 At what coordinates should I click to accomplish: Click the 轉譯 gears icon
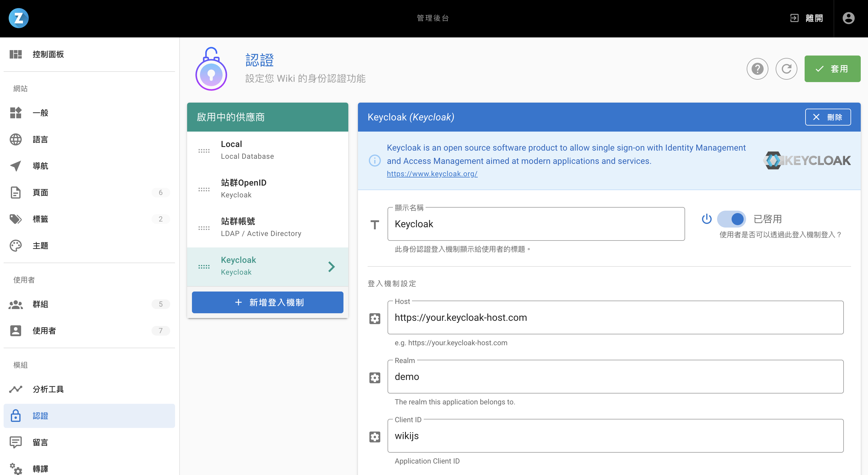15,469
